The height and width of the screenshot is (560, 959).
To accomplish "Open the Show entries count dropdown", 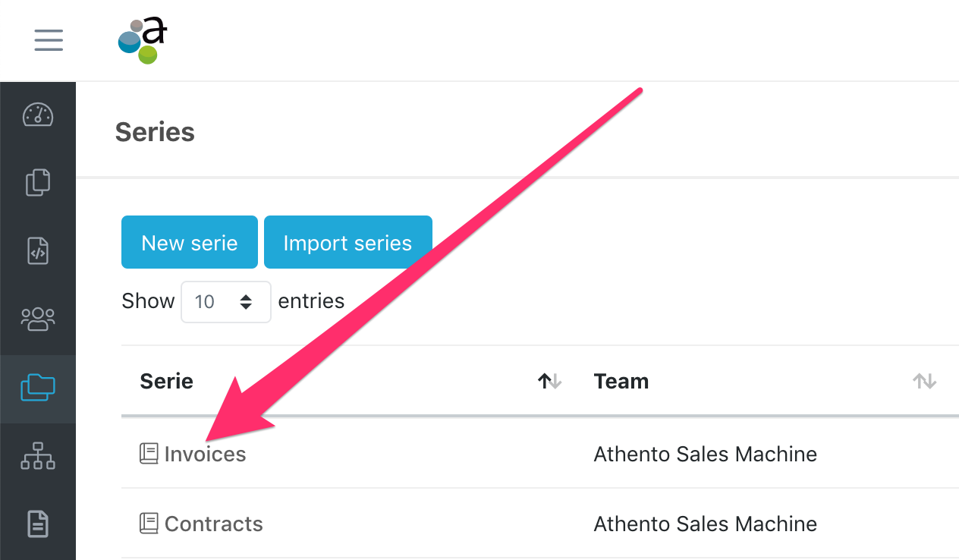I will [225, 302].
